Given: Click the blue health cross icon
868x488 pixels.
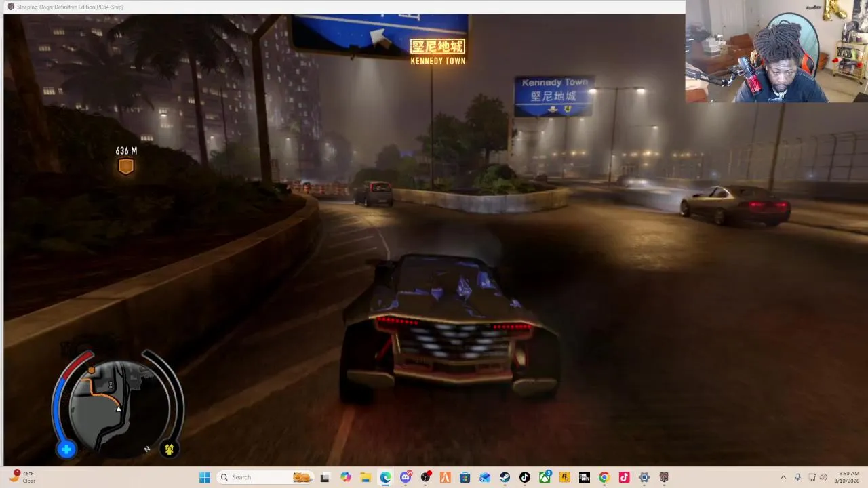Looking at the screenshot, I should 66,449.
